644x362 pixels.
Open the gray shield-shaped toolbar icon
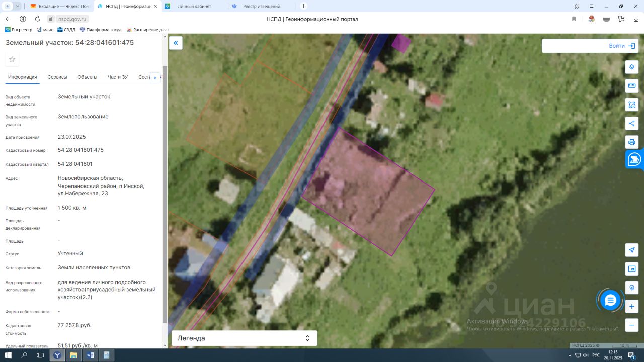[606, 19]
